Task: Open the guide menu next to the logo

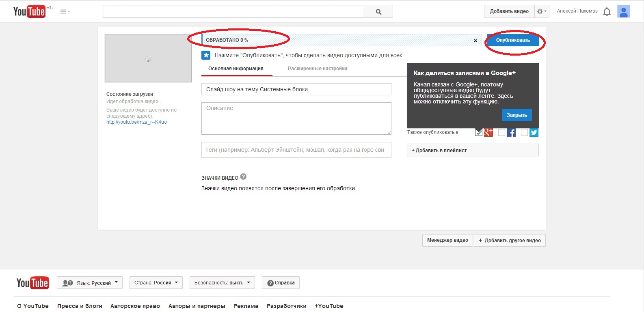Action: point(65,12)
